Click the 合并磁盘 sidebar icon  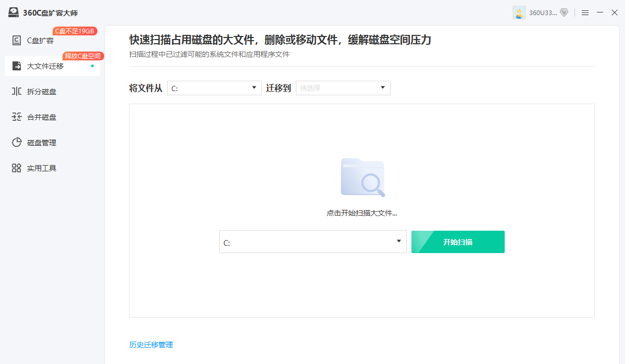17,117
